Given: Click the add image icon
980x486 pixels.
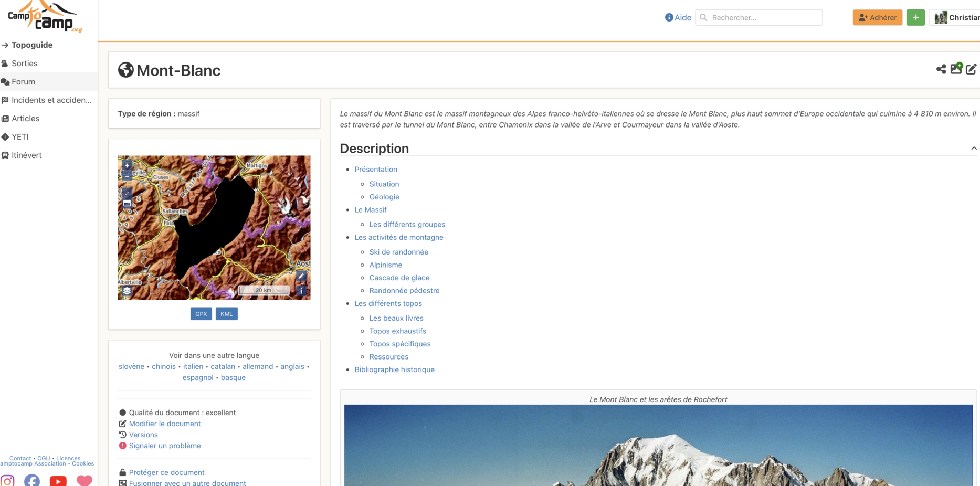Looking at the screenshot, I should coord(956,69).
